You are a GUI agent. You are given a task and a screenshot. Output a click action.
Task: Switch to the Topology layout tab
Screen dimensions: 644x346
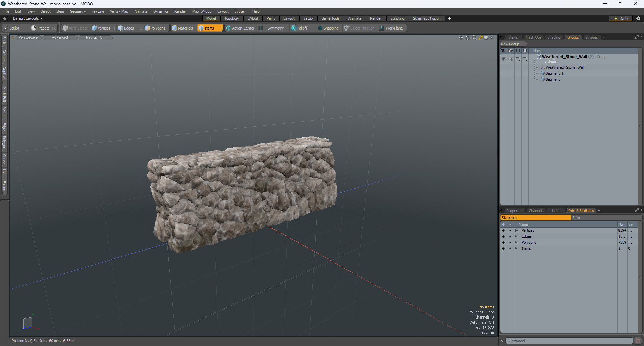pyautogui.click(x=232, y=18)
